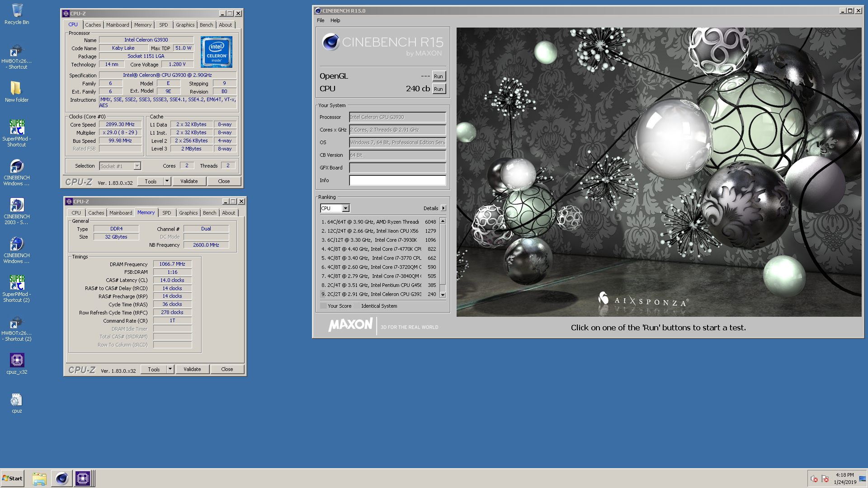Open the Help menu in Cinebench
Screen dimensions: 868x488
click(x=335, y=20)
